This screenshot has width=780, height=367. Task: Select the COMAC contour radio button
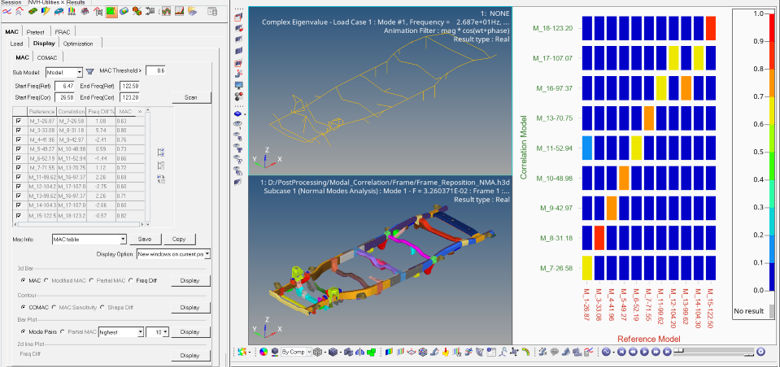(x=23, y=307)
